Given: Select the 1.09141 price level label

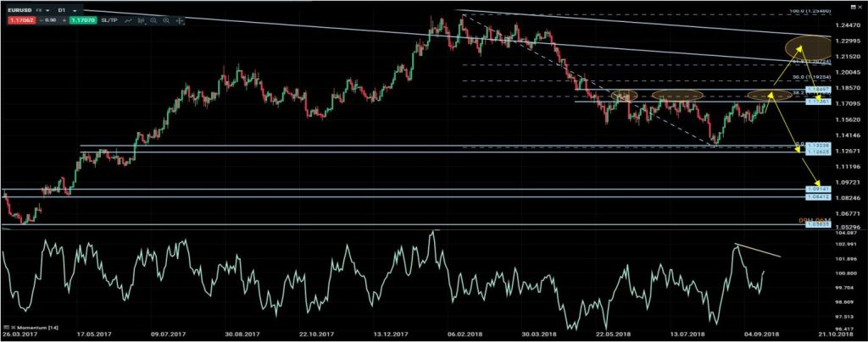Looking at the screenshot, I should (817, 189).
